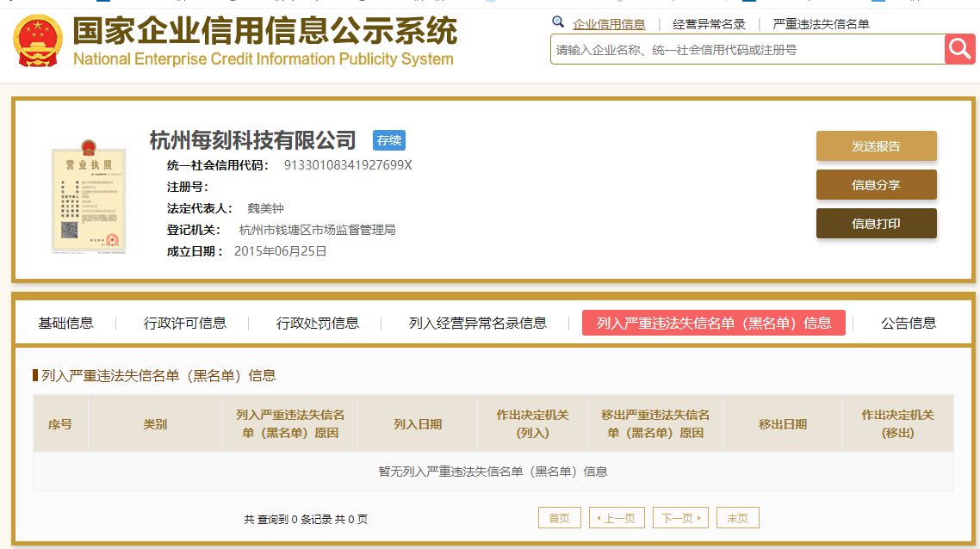Click the small magnifier icon beside 企业信用信息
The height and width of the screenshot is (549, 980).
557,22
